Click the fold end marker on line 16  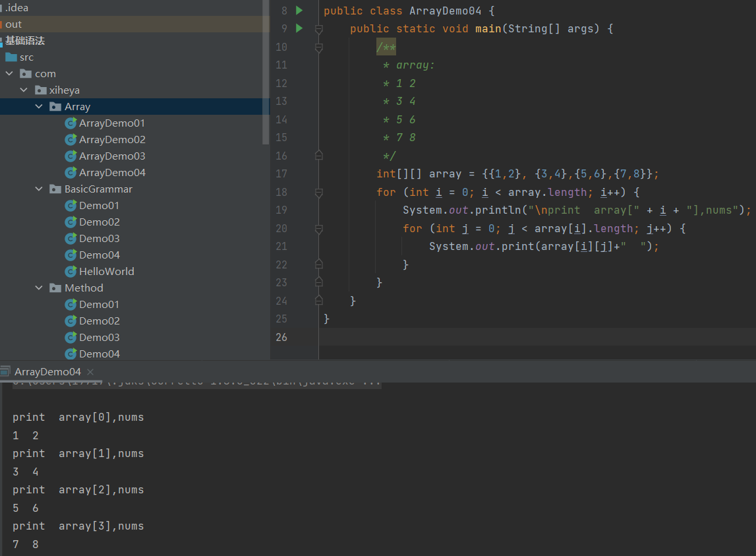pyautogui.click(x=319, y=156)
